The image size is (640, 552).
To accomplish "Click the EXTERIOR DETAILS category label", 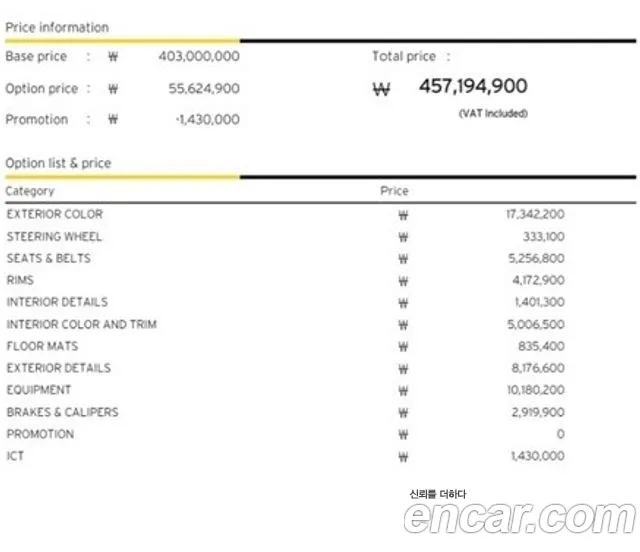I will click(58, 368).
